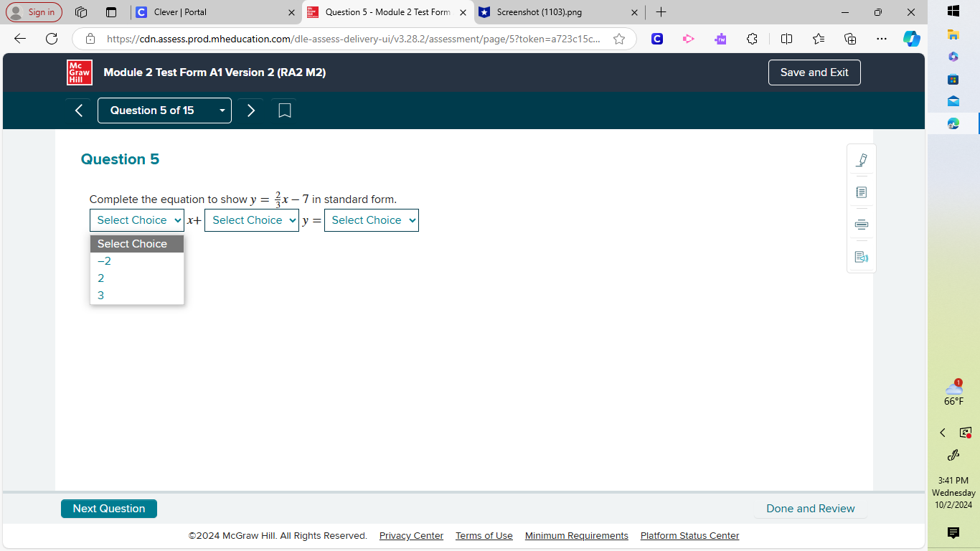Open the Favorites list

coord(819,39)
